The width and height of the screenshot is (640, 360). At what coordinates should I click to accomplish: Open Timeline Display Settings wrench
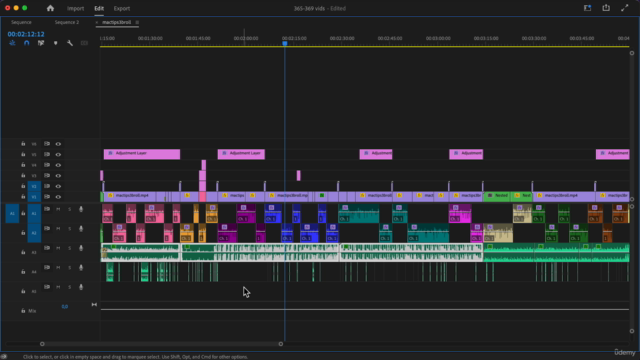(70, 43)
